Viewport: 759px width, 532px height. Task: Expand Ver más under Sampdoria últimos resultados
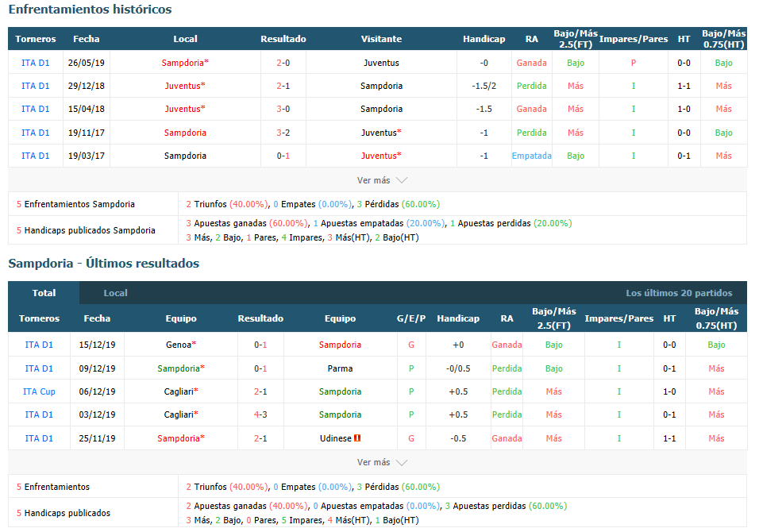click(382, 462)
